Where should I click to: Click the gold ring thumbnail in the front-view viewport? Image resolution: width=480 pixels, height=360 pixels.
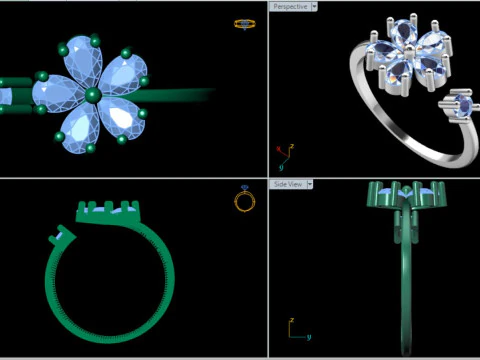[245, 199]
